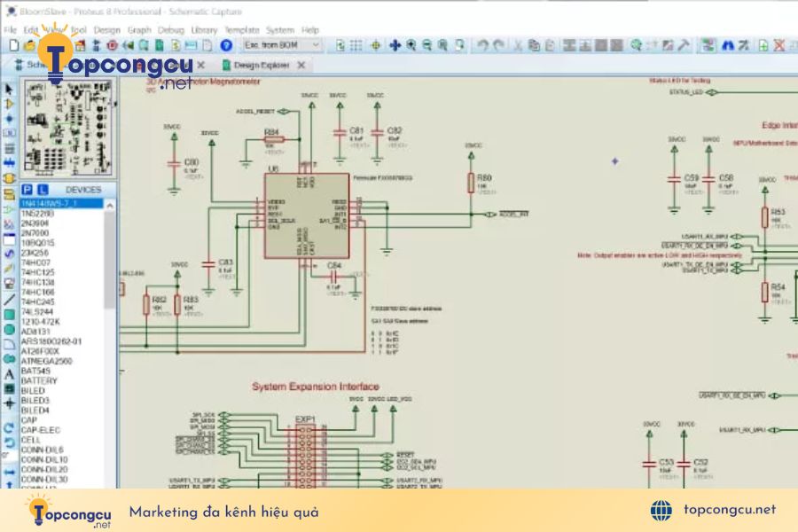Select ATMEGA2560 in the devices list
798x532 pixels.
coord(47,361)
